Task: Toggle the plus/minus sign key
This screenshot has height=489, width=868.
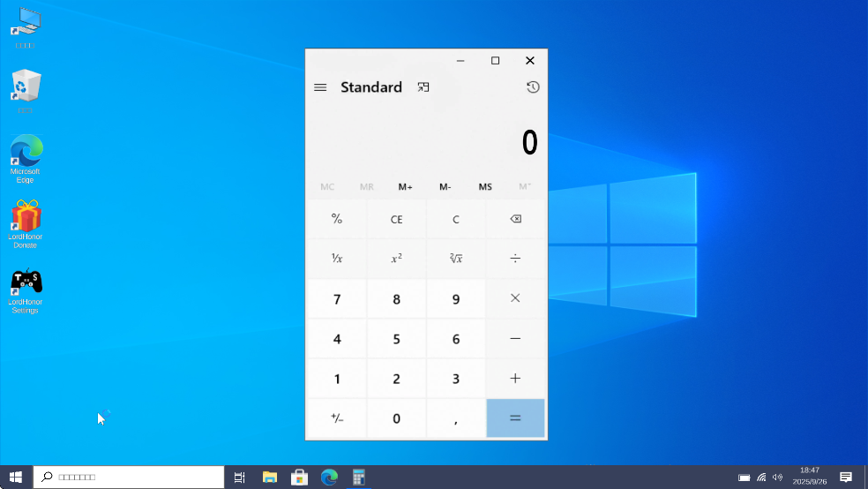Action: tap(336, 418)
